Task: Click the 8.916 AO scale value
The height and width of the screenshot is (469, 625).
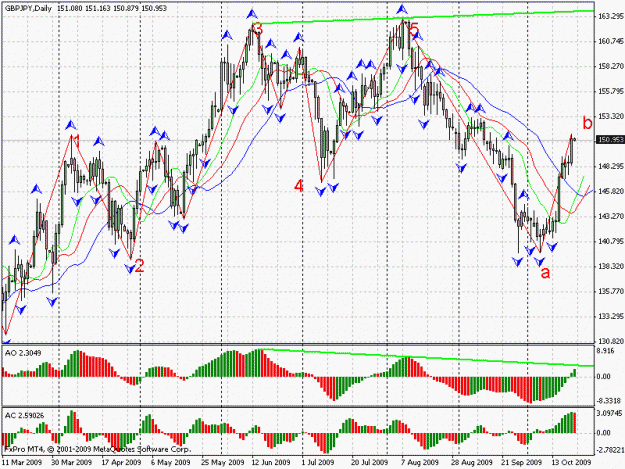Action: click(x=606, y=351)
